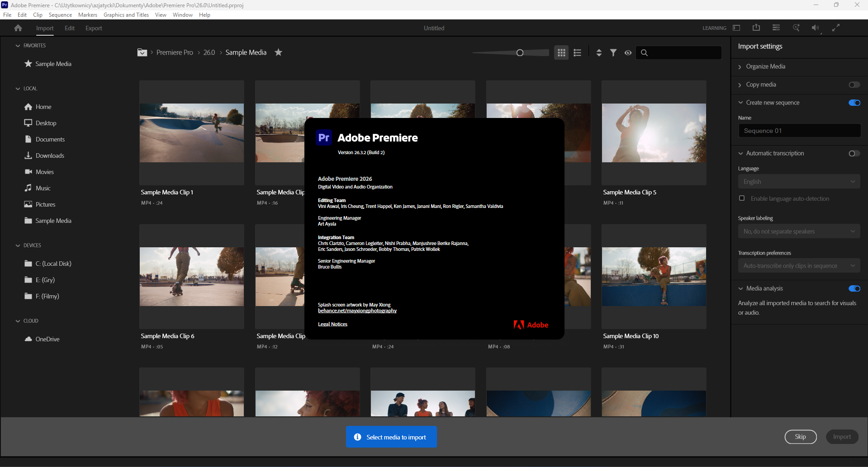
Task: Select the Sample Media Clip 10 thumbnail
Action: pos(654,277)
